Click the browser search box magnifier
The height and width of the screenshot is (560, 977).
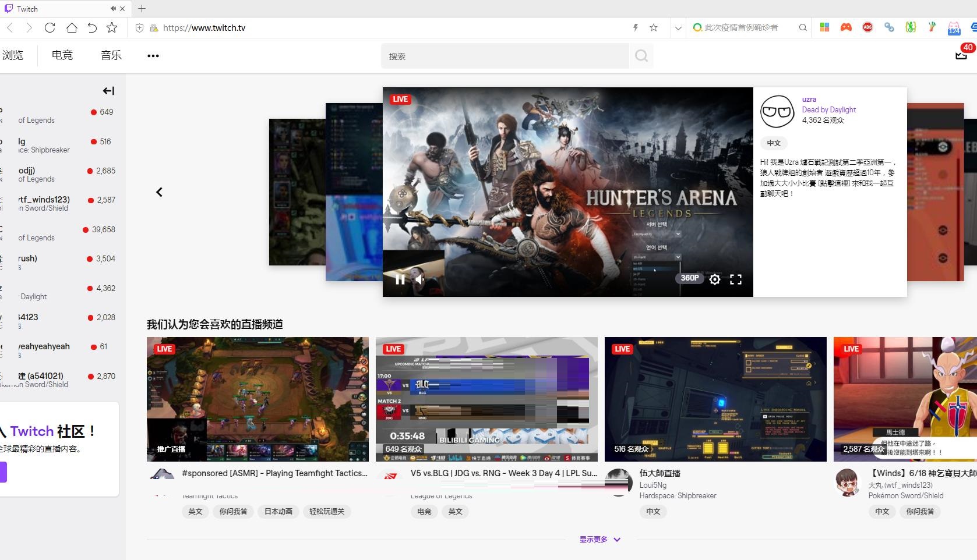pos(803,27)
